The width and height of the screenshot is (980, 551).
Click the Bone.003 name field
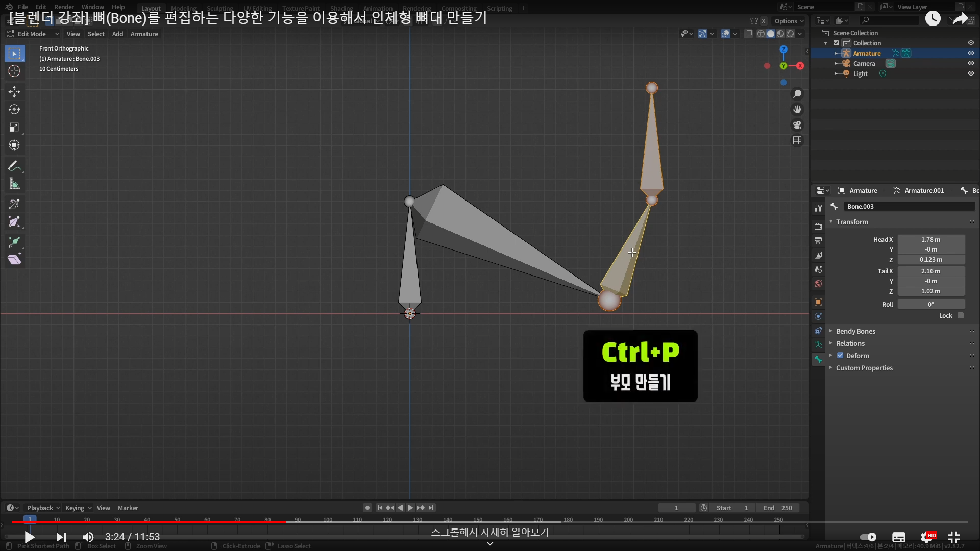tap(909, 206)
